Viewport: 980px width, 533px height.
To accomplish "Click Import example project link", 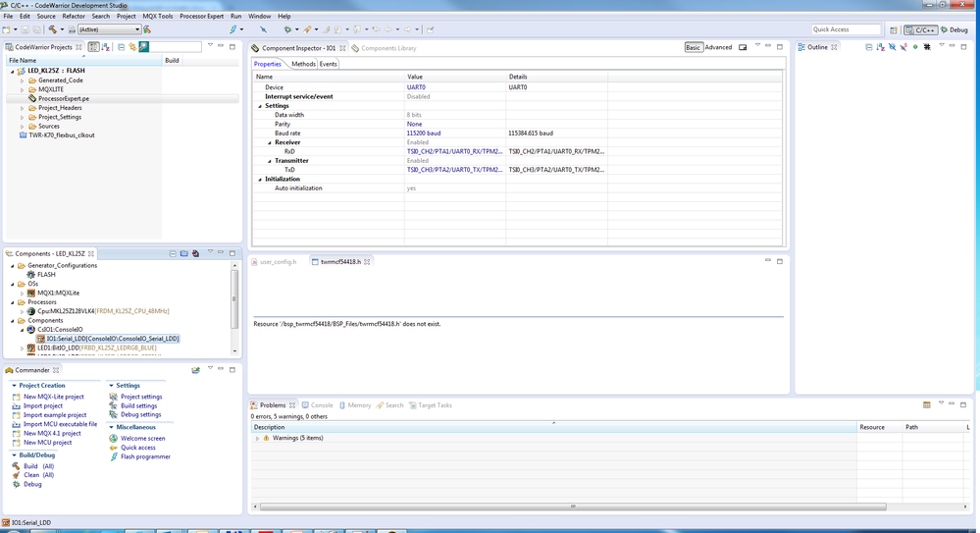I will pos(55,415).
